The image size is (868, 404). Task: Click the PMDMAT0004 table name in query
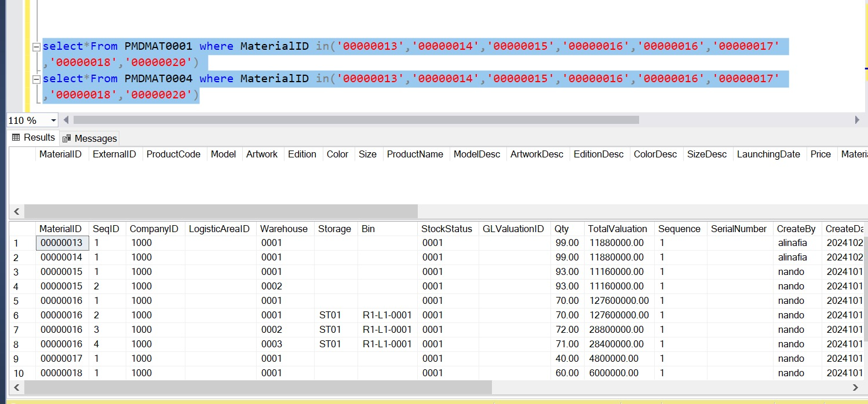click(158, 79)
